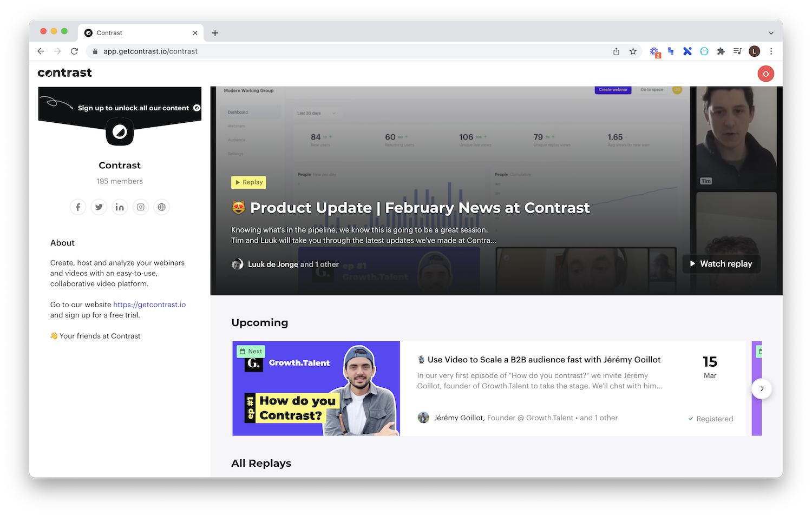
Task: Open the https://getcontrast.io link
Action: coord(149,305)
